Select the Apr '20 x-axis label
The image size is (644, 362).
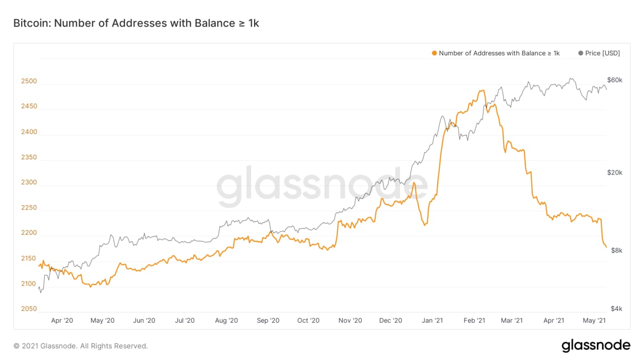(62, 320)
